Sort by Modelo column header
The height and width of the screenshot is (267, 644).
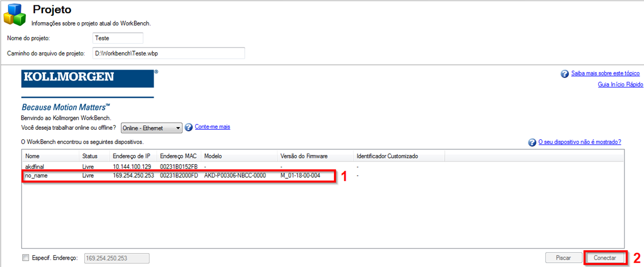coord(240,156)
